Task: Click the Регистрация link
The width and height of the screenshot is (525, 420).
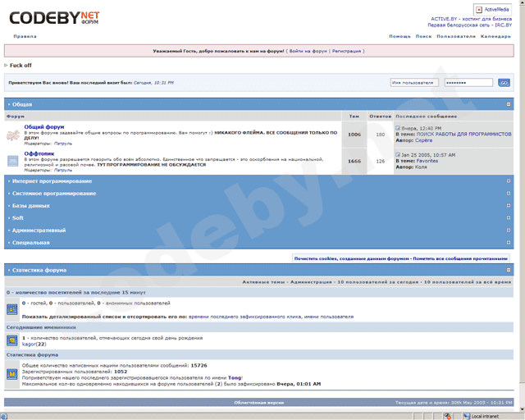Action: 346,51
